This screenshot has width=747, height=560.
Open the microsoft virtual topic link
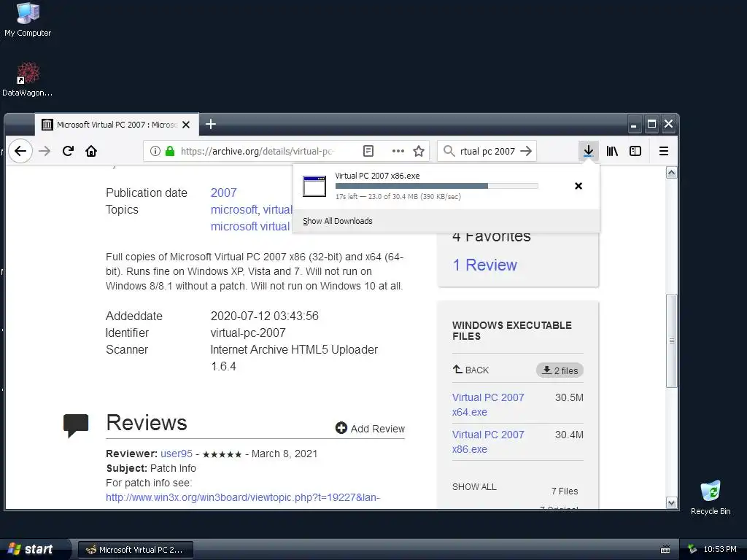(x=250, y=226)
